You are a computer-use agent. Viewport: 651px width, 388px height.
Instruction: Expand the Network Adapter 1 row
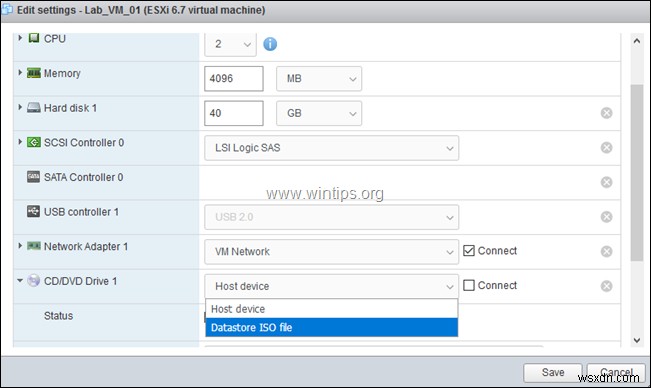(x=20, y=246)
